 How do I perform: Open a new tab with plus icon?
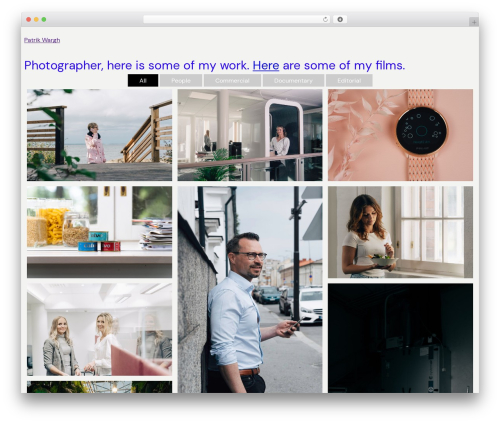point(474,22)
